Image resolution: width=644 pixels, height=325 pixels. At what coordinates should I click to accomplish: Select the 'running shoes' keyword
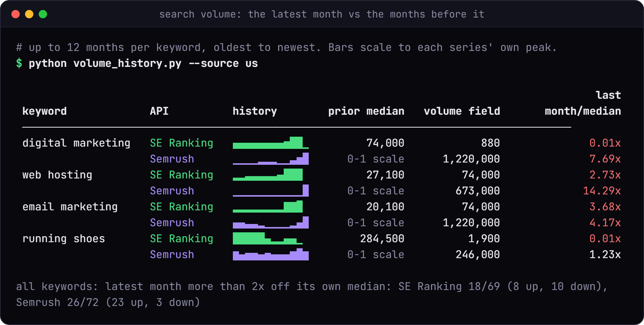click(x=64, y=239)
